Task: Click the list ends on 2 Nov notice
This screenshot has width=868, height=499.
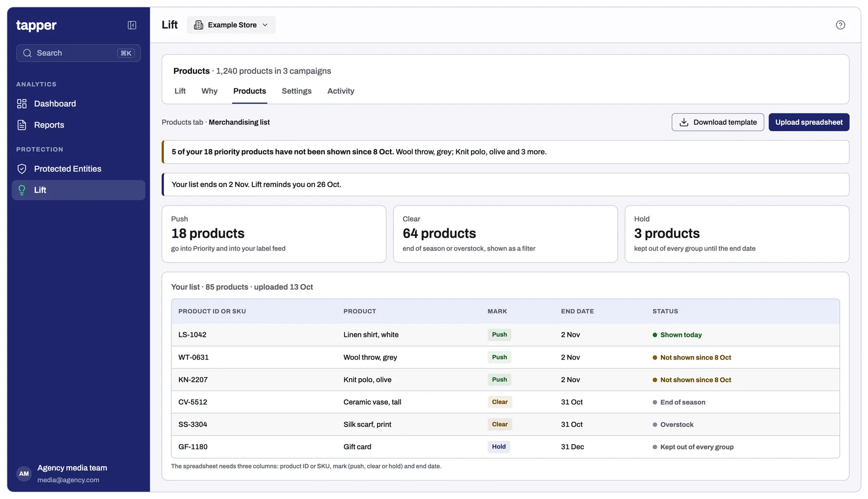Action: pyautogui.click(x=506, y=184)
